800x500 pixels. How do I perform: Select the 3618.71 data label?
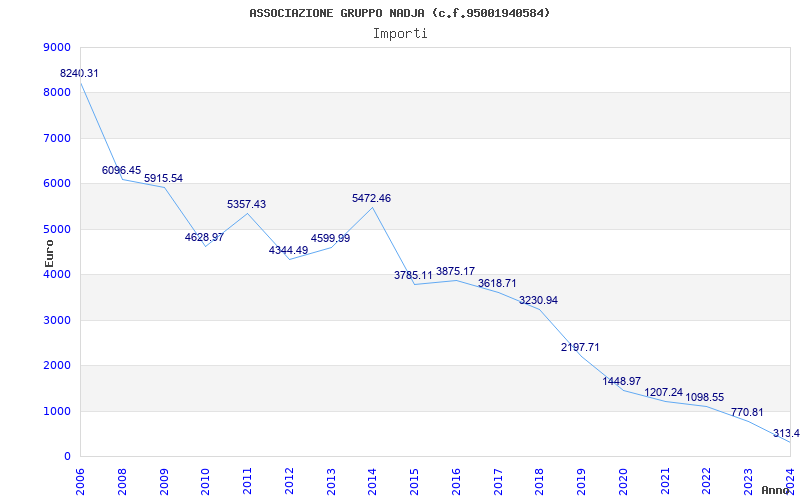[x=497, y=283]
